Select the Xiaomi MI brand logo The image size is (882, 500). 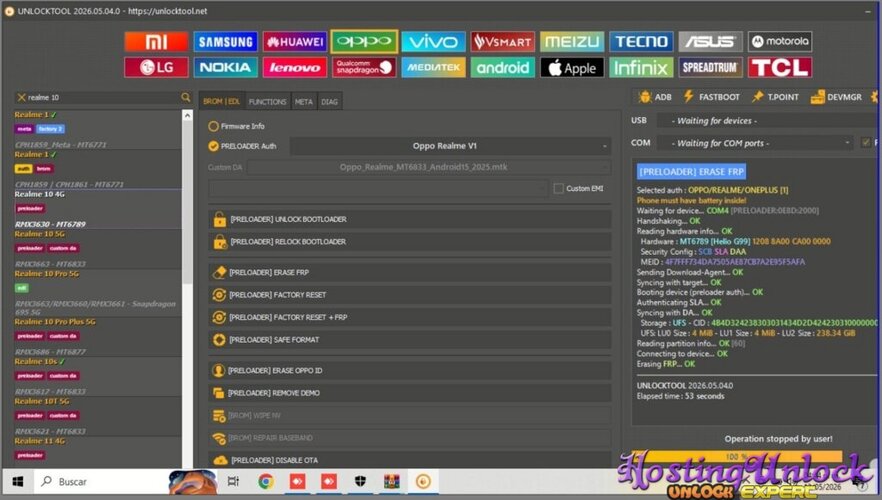click(x=156, y=42)
